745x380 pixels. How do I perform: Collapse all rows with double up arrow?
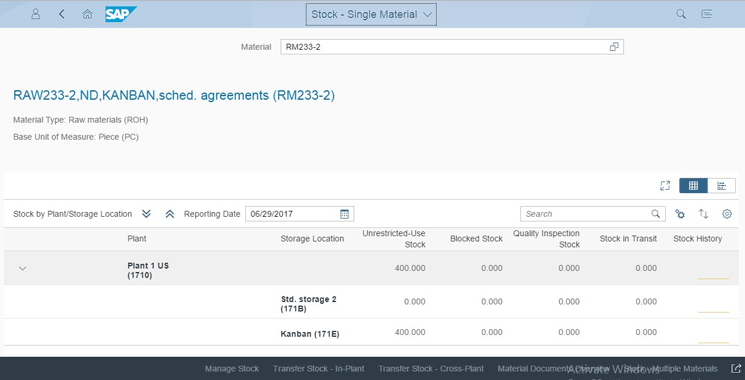(170, 214)
